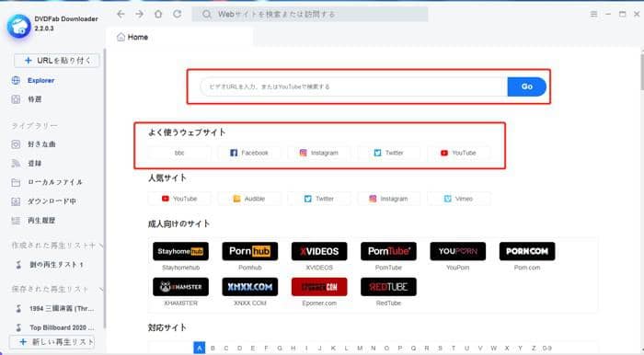This screenshot has width=644, height=355.
Task: Go forward with the right arrow
Action: [x=140, y=14]
